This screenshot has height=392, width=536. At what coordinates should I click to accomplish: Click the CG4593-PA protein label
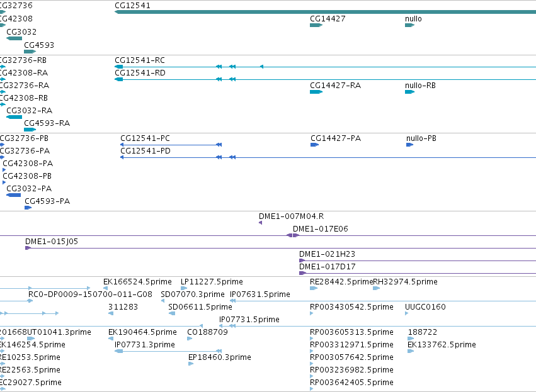click(47, 201)
